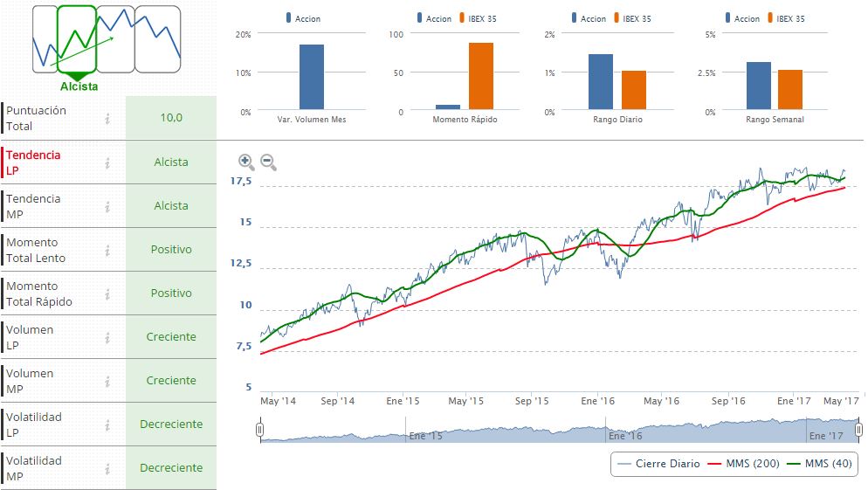Click the left handle of range navigator
The image size is (868, 490).
260,429
